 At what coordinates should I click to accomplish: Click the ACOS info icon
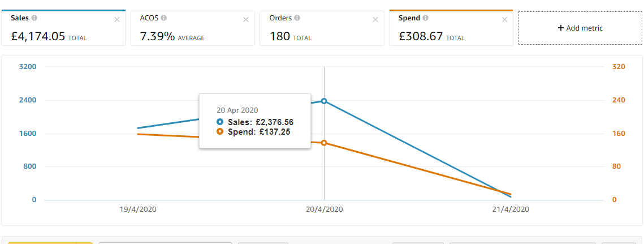163,18
